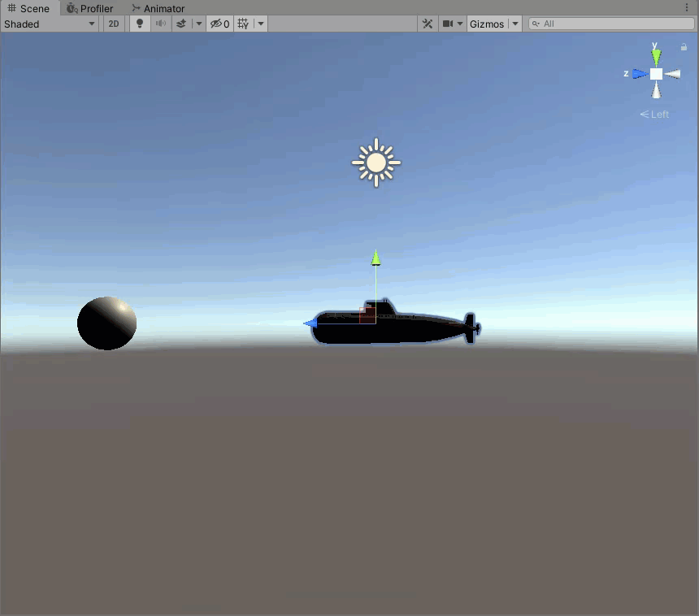Click the gray right cone on orientation gizmo
The width and height of the screenshot is (699, 616).
coord(673,74)
